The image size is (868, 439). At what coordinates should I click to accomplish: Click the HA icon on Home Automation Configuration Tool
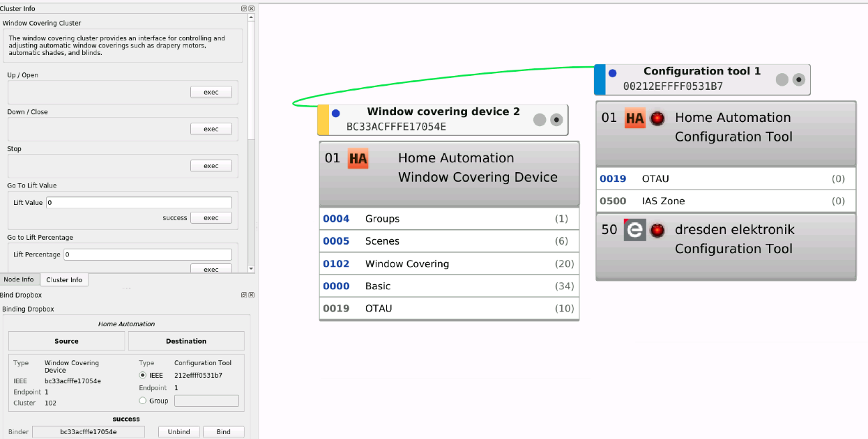click(x=634, y=118)
